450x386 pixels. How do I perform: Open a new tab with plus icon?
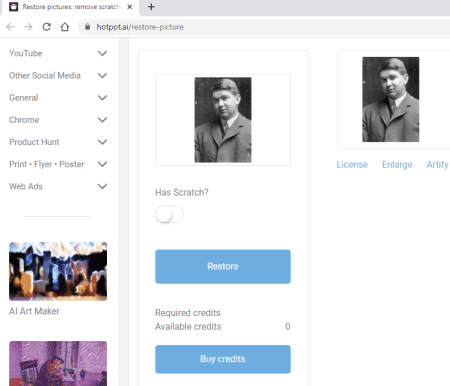point(151,7)
